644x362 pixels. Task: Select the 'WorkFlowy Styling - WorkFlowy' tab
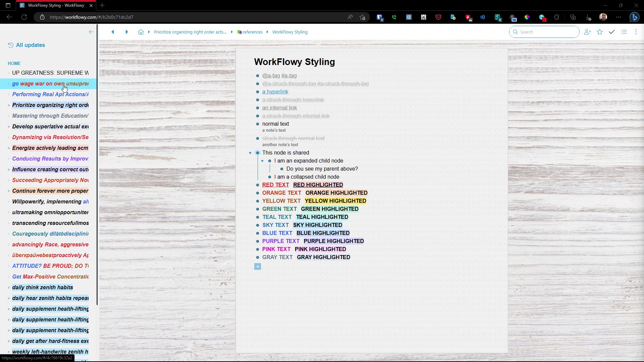coord(56,5)
